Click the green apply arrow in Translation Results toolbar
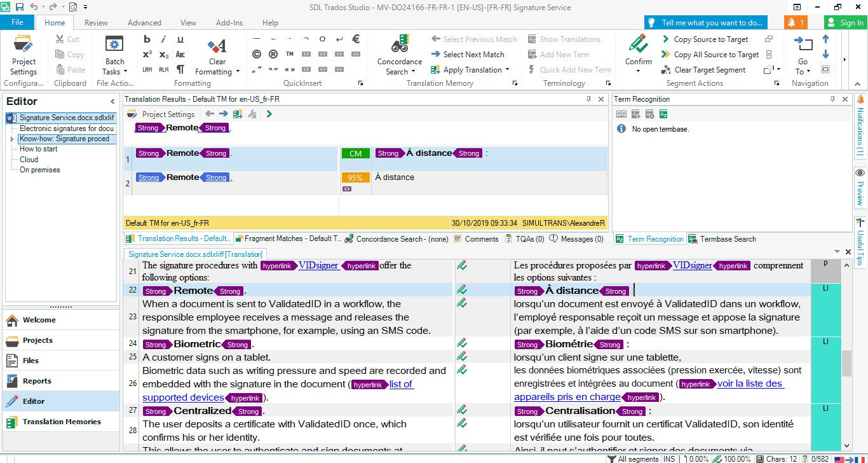Viewport: 868px width, 463px height. [269, 114]
